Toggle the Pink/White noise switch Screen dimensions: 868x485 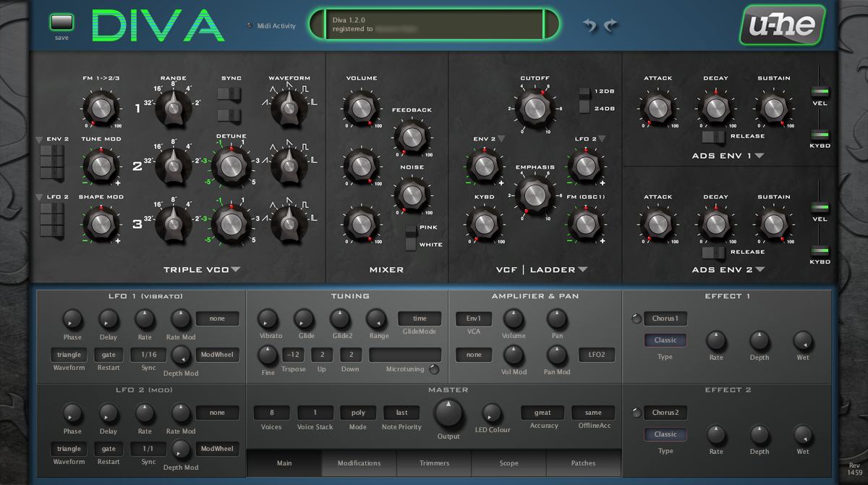(x=412, y=237)
